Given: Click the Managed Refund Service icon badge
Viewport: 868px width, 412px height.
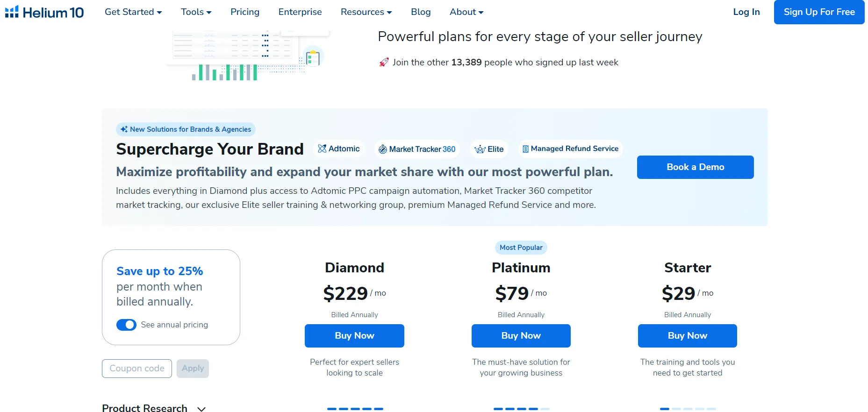Looking at the screenshot, I should pos(525,149).
